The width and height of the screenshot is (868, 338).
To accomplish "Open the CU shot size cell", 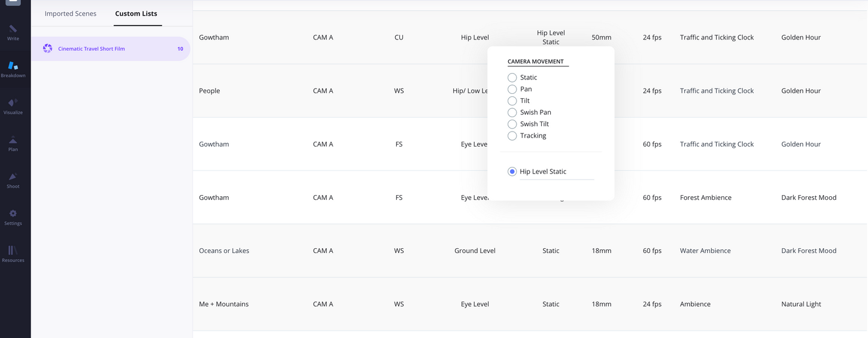I will coord(399,37).
